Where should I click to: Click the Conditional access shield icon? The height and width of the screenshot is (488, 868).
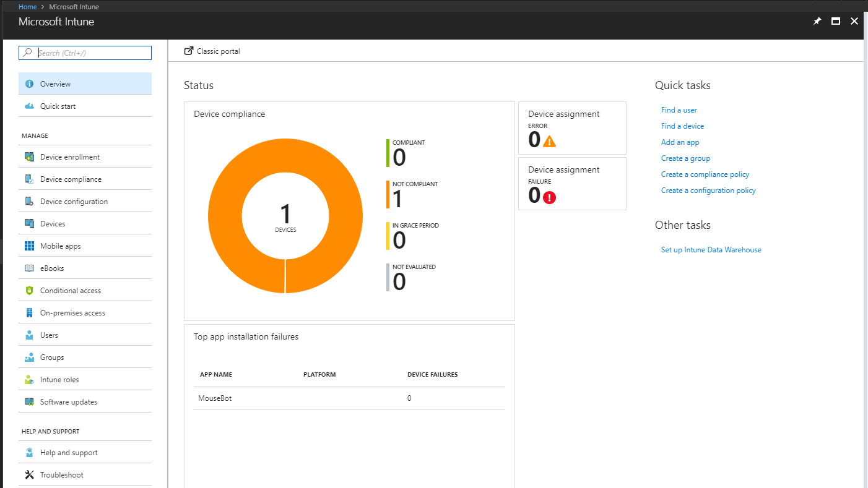click(29, 291)
